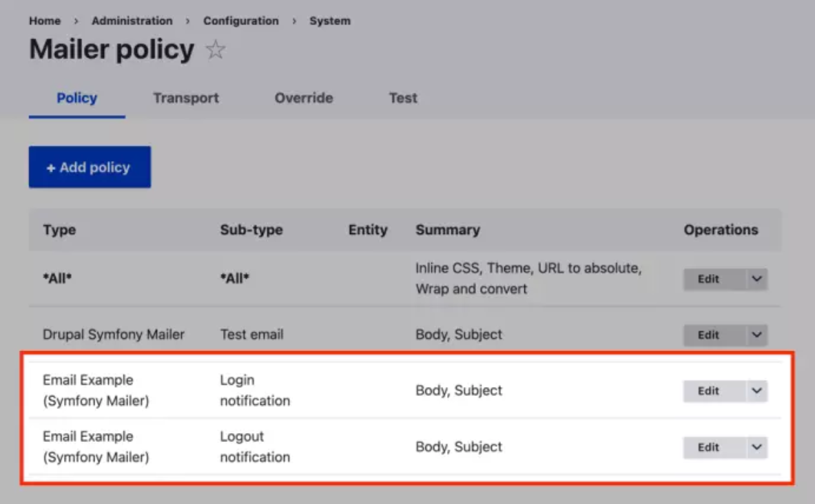This screenshot has height=504, width=815.
Task: Click Email Example type in Logout notification row
Action: (96, 446)
